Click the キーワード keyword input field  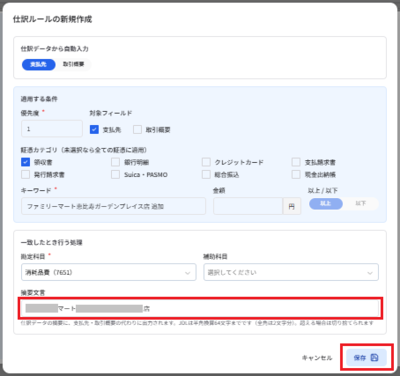113,206
